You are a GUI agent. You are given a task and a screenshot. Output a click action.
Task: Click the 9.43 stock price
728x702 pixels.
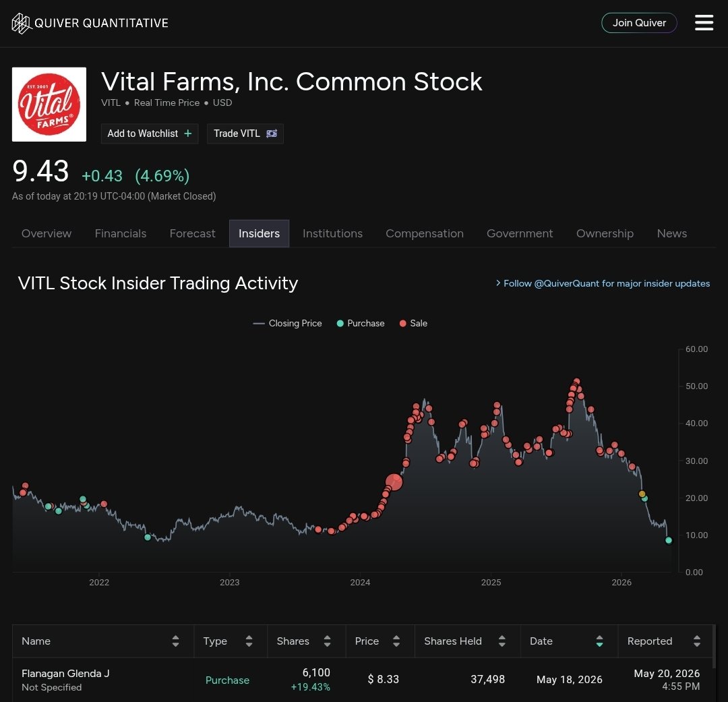coord(40,171)
